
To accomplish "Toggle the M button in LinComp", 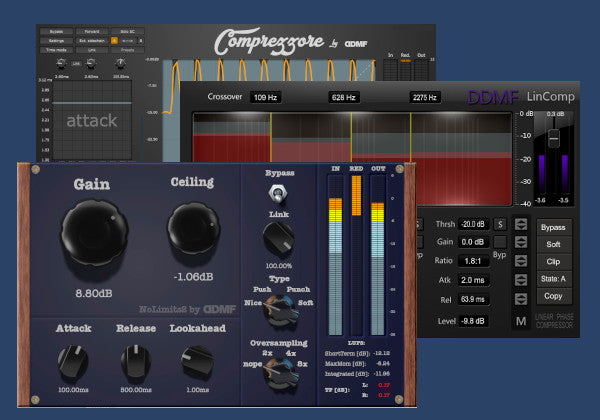I will [521, 320].
